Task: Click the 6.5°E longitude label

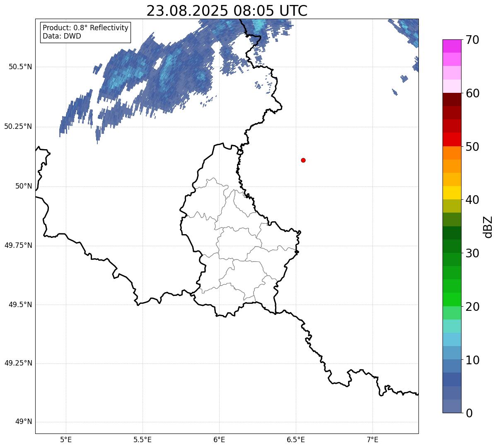Action: point(296,440)
